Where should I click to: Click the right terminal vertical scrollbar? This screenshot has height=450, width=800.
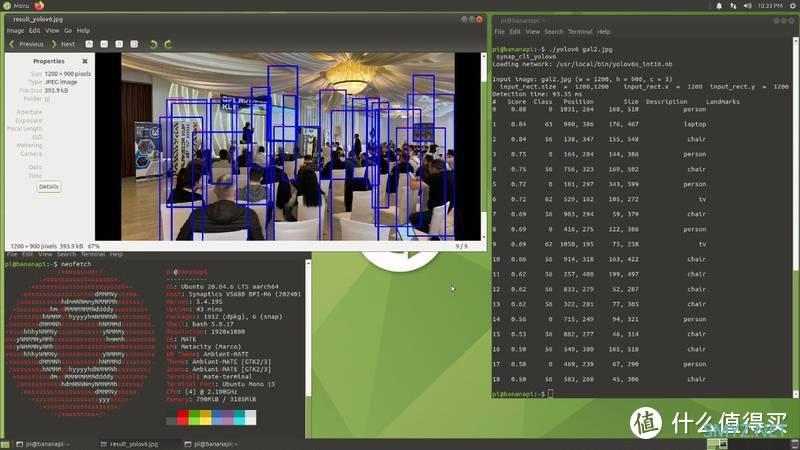click(x=795, y=217)
